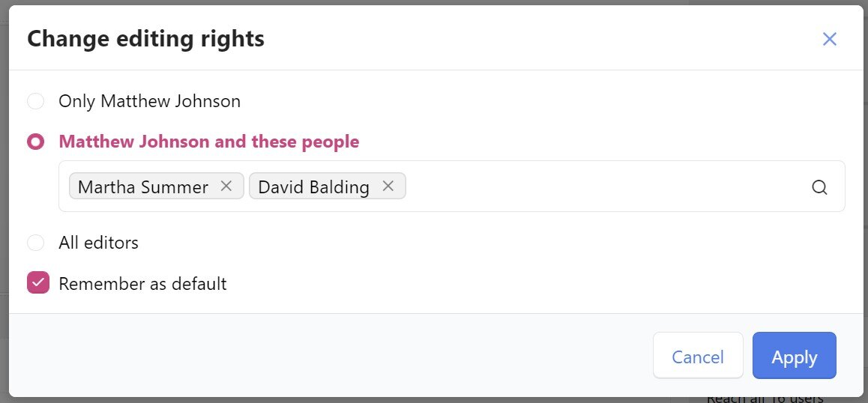Click the David Balding name chip
This screenshot has height=403, width=868.
313,187
